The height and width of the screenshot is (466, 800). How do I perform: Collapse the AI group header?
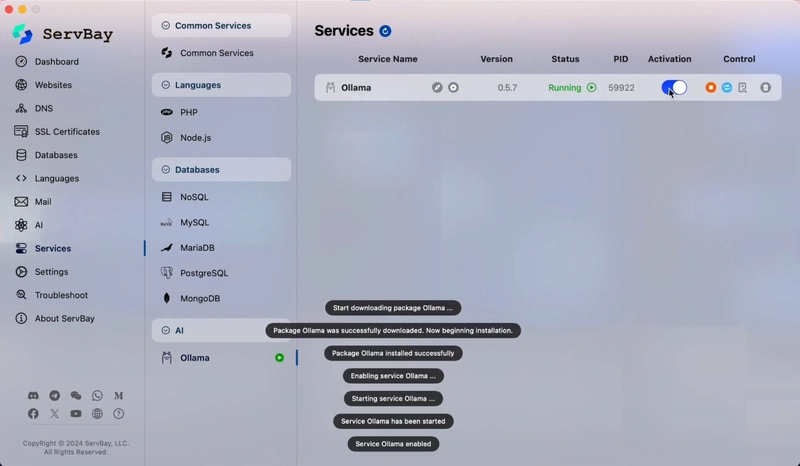(221, 330)
